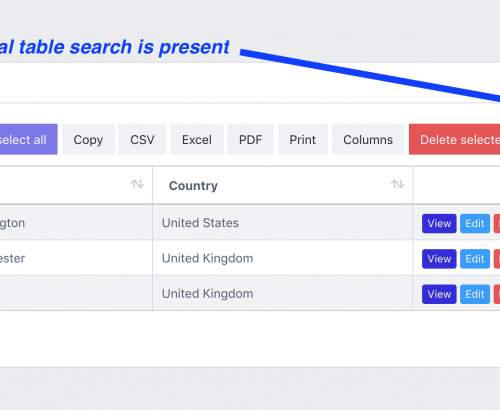Viewport: 500px width, 410px height.
Task: Export table as CSV
Action: 142,139
